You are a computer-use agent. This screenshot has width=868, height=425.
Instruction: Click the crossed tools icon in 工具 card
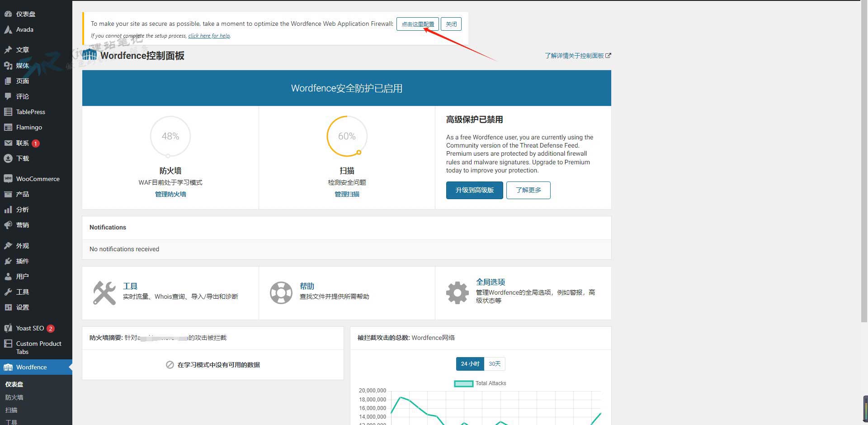104,293
